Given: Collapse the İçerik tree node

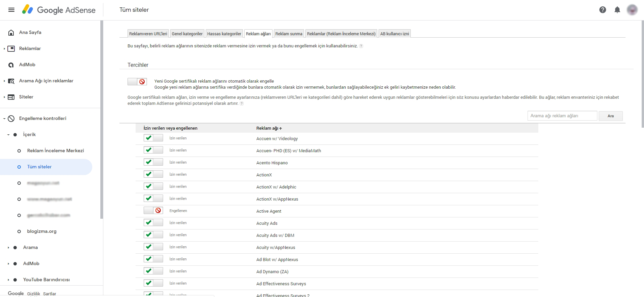Looking at the screenshot, I should click(8, 135).
